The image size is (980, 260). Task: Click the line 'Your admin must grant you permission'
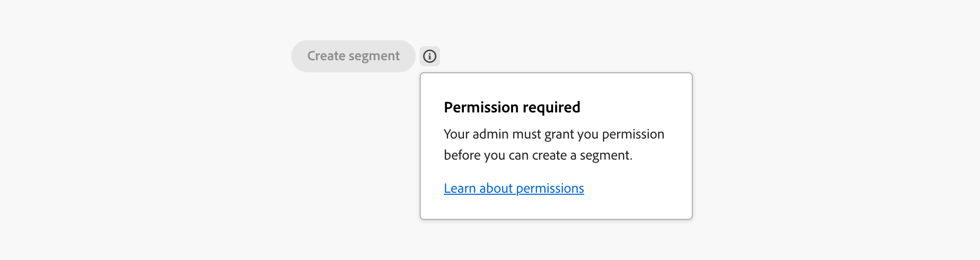click(554, 135)
